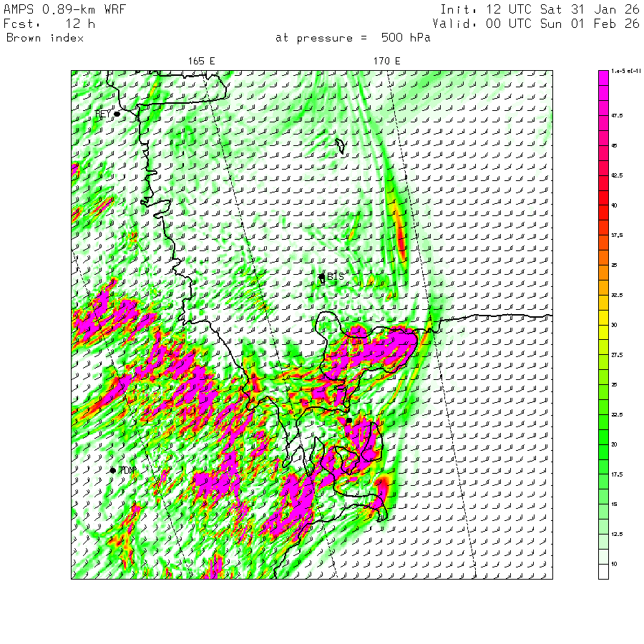
Task: Click the Brown index field title
Action: click(x=45, y=38)
